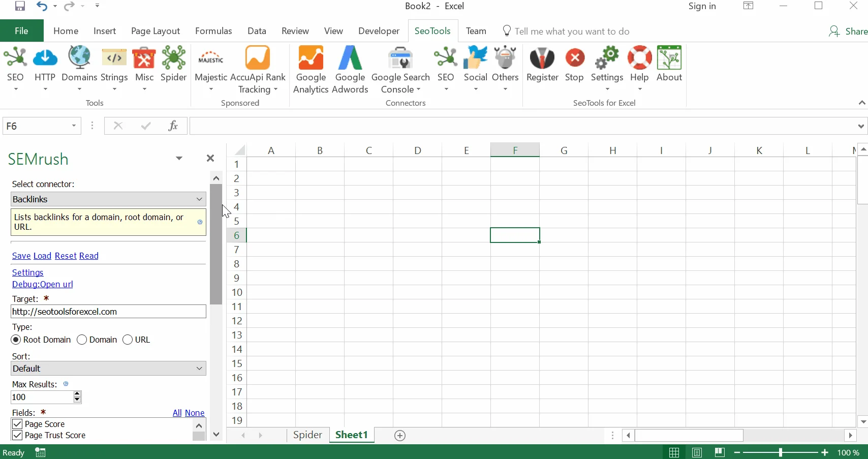This screenshot has width=868, height=459.
Task: Select the Domain radio button
Action: 82,340
